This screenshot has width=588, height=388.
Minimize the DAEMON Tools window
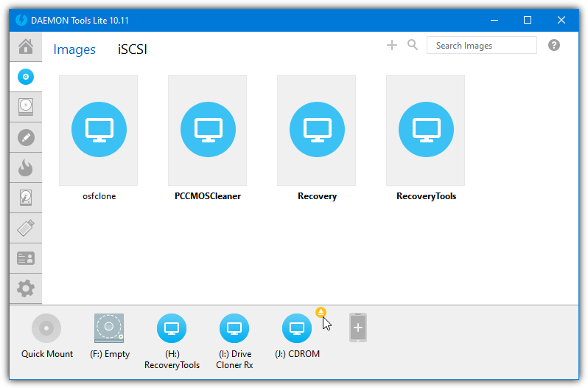tap(494, 20)
